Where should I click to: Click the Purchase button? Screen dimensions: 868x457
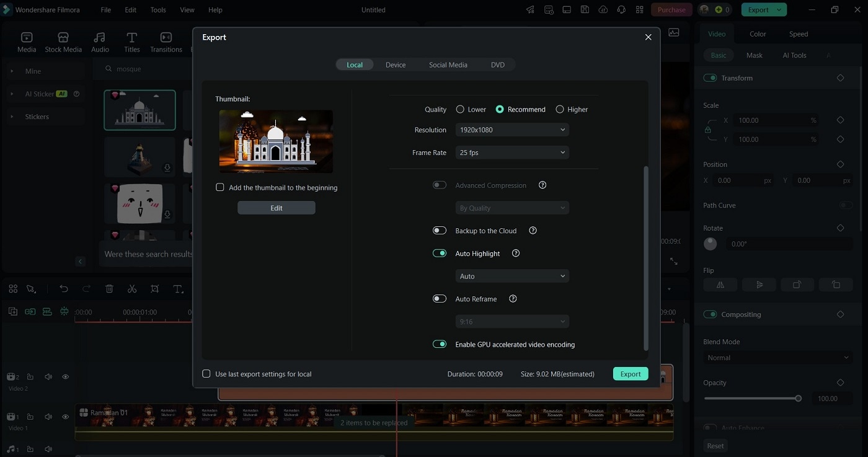pyautogui.click(x=671, y=10)
